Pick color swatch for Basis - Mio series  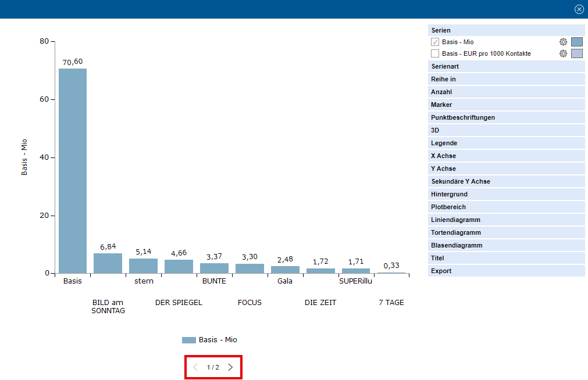576,42
